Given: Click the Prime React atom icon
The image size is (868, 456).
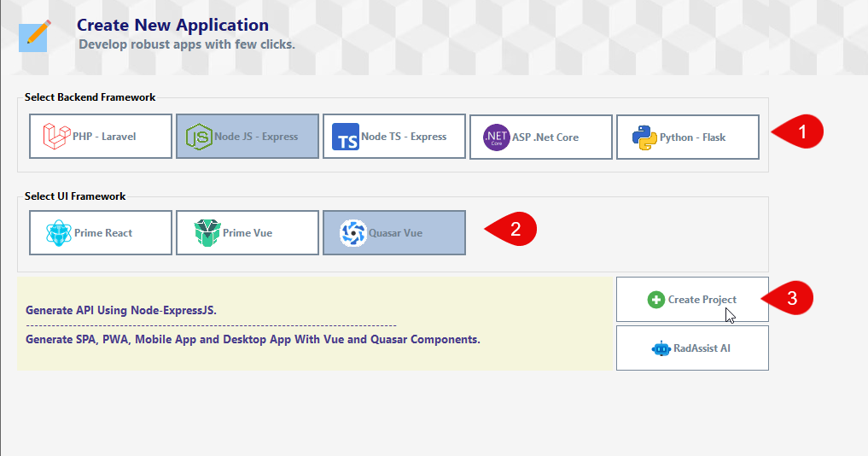Looking at the screenshot, I should [x=59, y=233].
